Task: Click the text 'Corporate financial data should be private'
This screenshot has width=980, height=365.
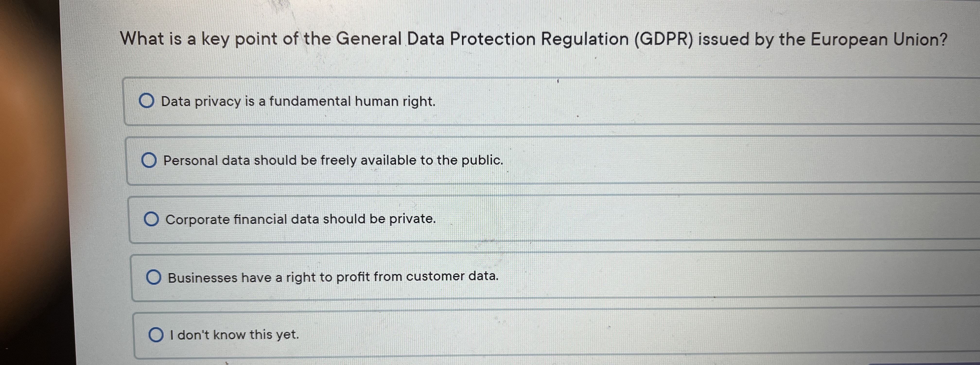Action: click(x=301, y=219)
